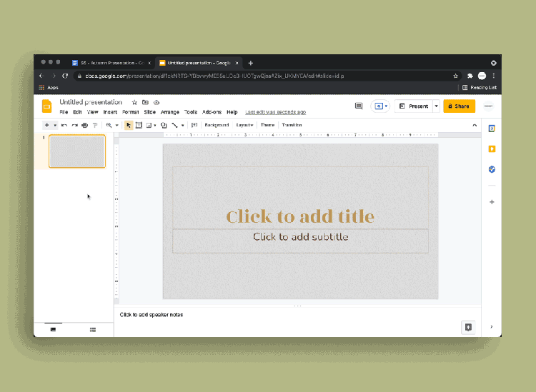Viewport: 536px width, 392px height.
Task: Select the Paint format tool
Action: pos(95,126)
